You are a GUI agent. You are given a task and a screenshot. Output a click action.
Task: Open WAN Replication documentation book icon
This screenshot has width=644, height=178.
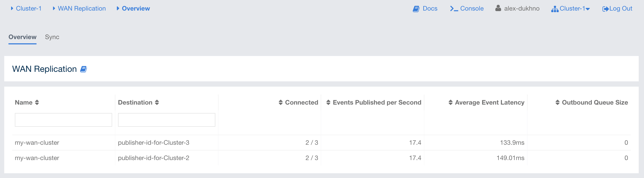84,69
